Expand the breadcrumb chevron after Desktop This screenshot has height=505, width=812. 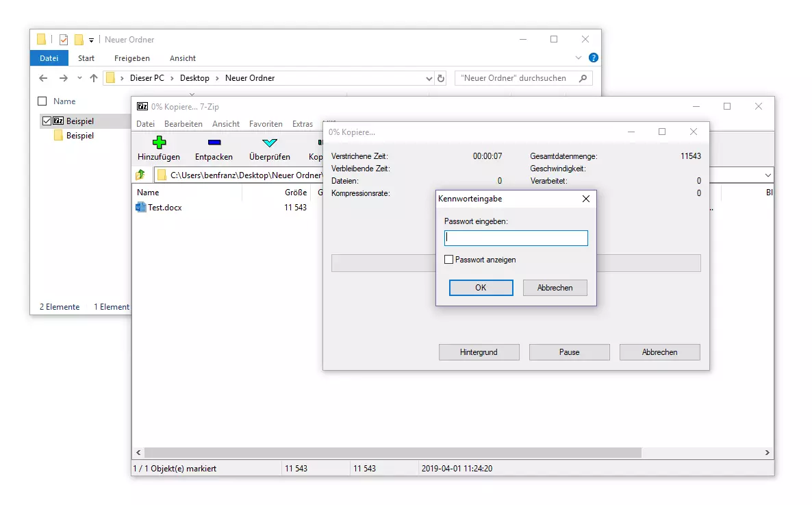(x=218, y=78)
